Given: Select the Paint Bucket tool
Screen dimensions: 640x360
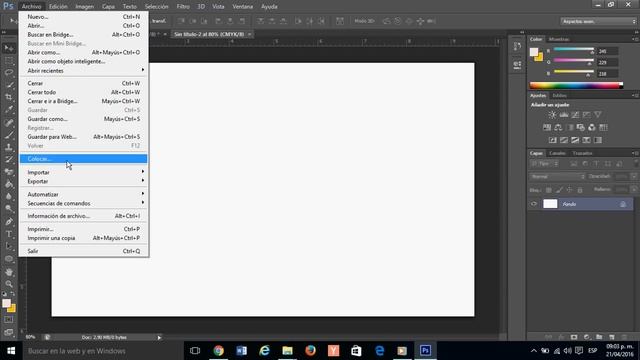Looking at the screenshot, I should coord(9,184).
